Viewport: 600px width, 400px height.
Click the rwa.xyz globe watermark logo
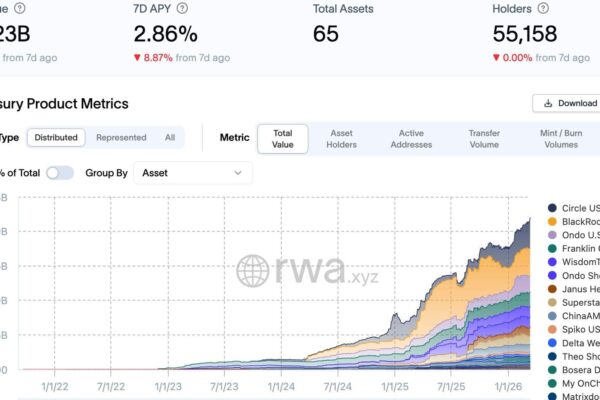coord(254,270)
